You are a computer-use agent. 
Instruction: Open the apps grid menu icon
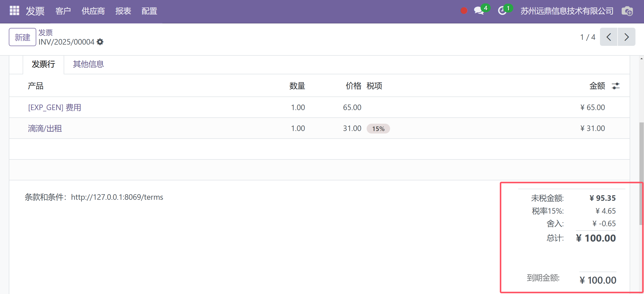[14, 11]
